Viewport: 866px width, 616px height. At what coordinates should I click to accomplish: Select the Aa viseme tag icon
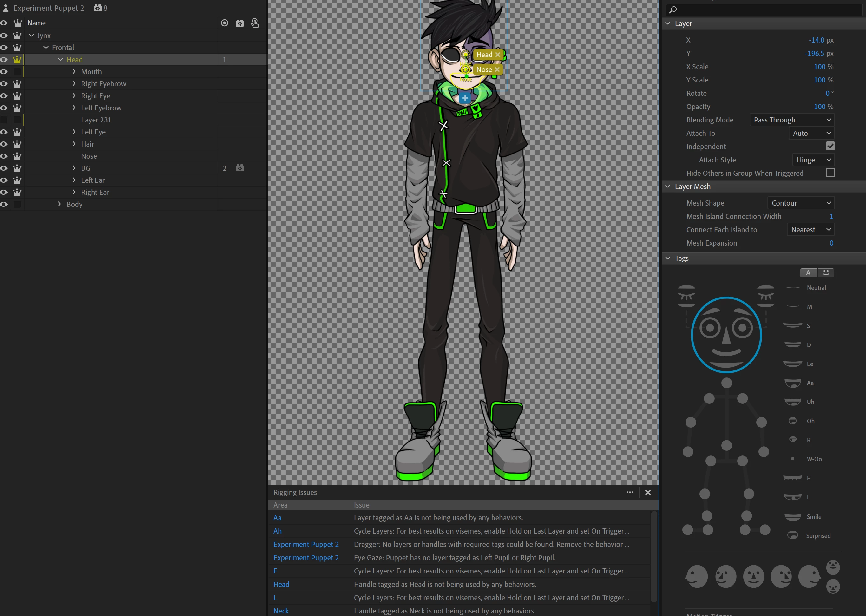pyautogui.click(x=793, y=383)
